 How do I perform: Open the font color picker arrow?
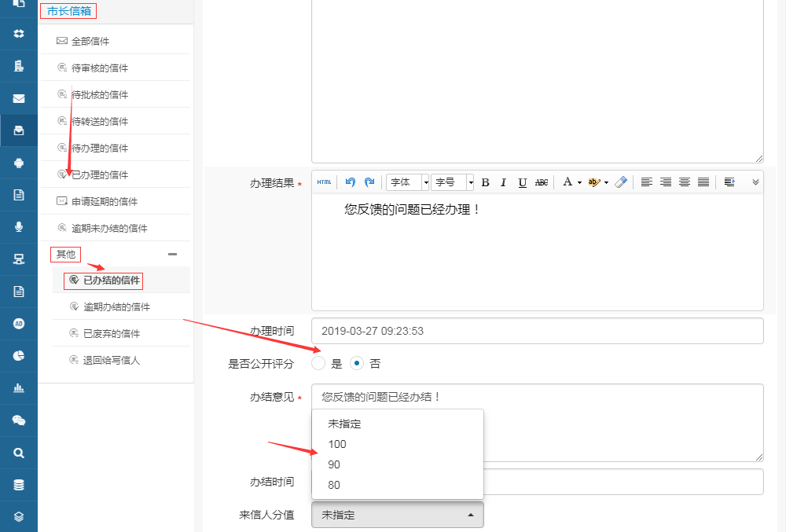tap(579, 182)
